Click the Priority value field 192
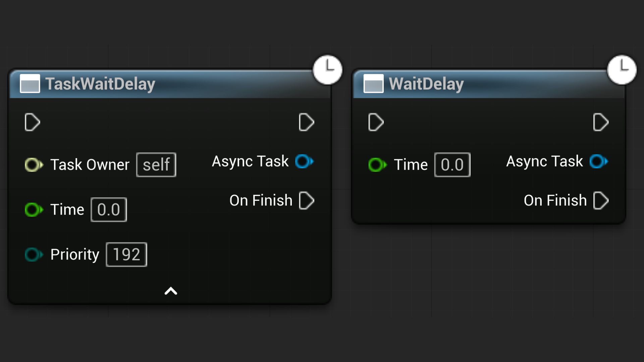 coord(126,254)
